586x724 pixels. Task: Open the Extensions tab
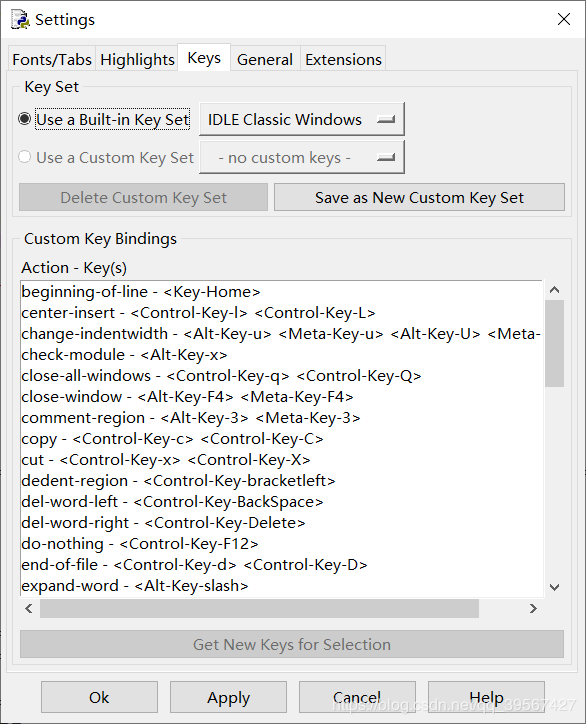tap(343, 59)
